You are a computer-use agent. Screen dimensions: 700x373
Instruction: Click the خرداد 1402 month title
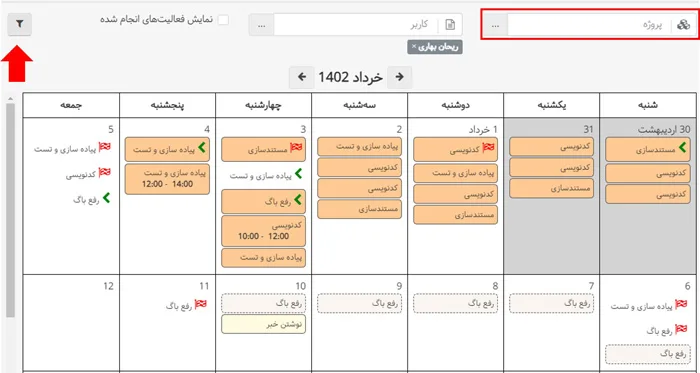click(350, 77)
